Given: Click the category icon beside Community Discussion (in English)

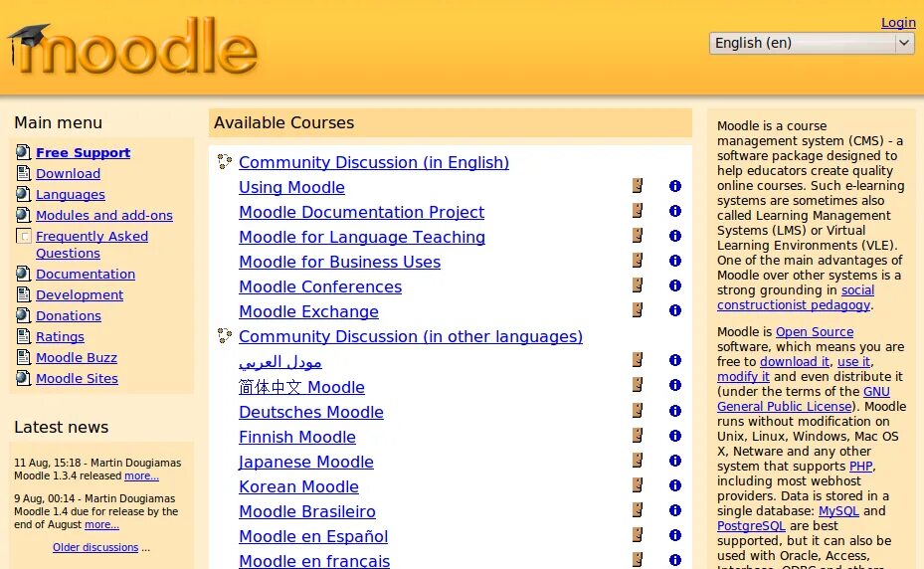Looking at the screenshot, I should pyautogui.click(x=225, y=161).
